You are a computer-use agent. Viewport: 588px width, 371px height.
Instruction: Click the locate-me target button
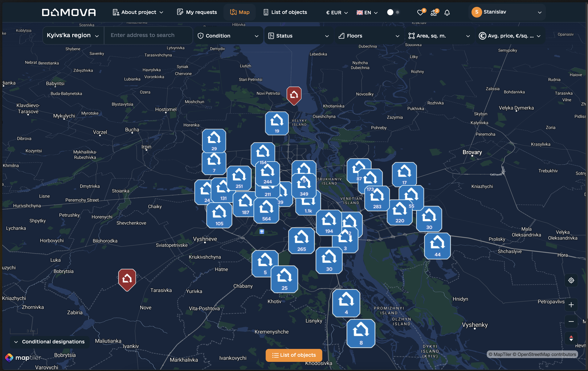(x=571, y=280)
